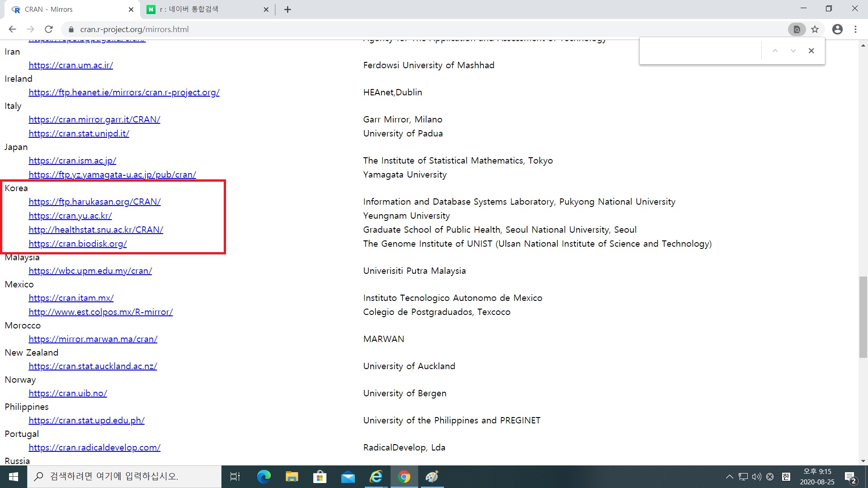Open the taskbar clock and date
Screen dimensions: 868x488
(817, 477)
